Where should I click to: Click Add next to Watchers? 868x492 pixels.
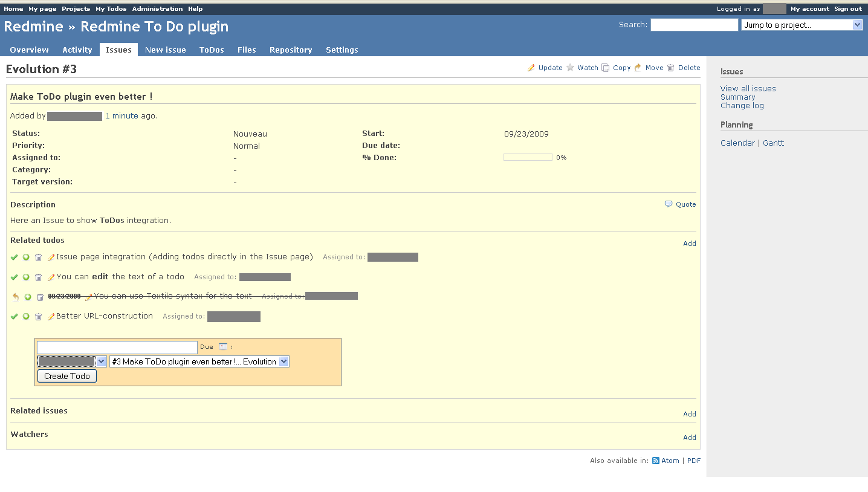pyautogui.click(x=690, y=438)
